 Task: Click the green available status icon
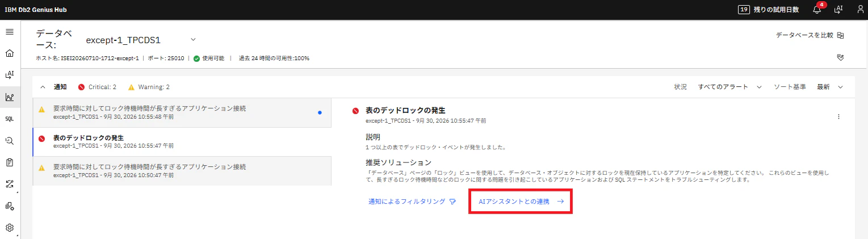(196, 58)
